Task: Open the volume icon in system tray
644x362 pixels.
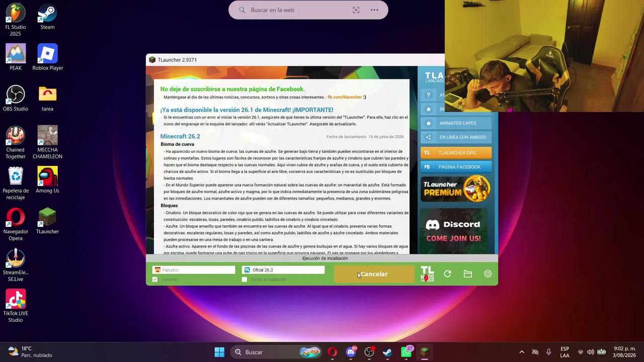Action: 590,352
